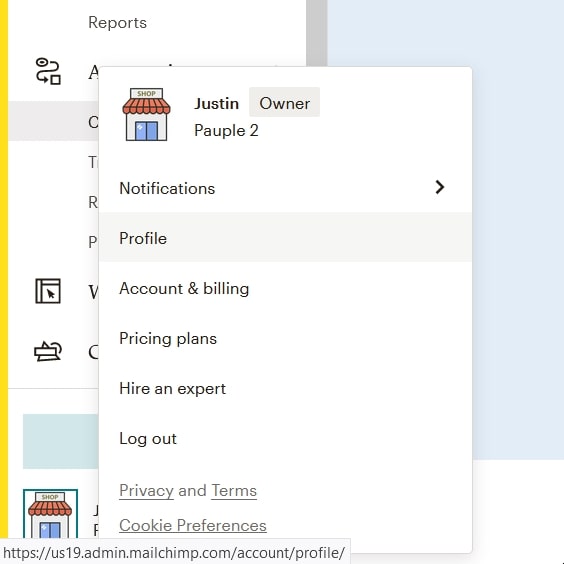
Task: Go to Account & billing
Action: pos(285,288)
